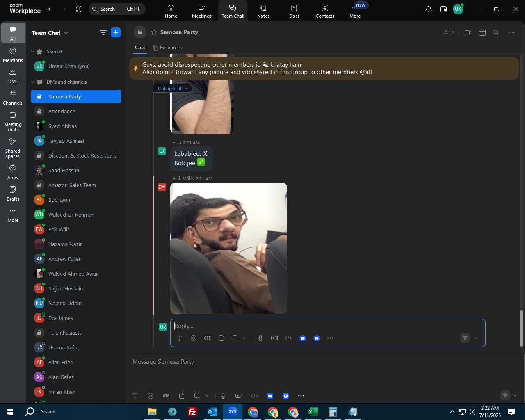Search within the Samosa Party chat
Screen dimensions: 525x420
click(x=496, y=32)
